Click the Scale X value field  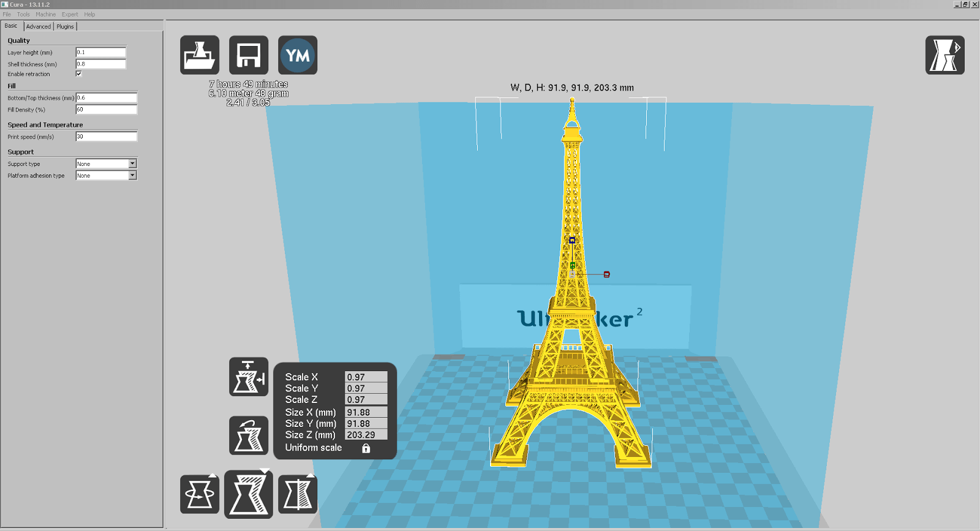pyautogui.click(x=366, y=377)
